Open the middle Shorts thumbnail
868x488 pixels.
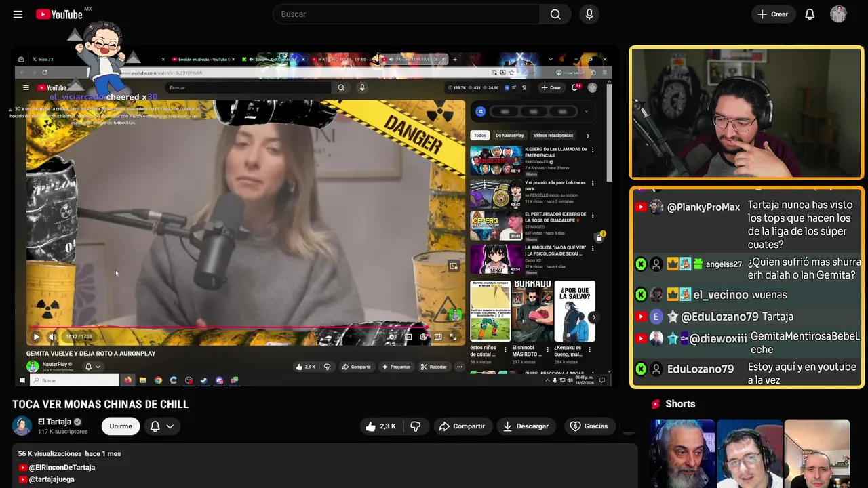749,453
